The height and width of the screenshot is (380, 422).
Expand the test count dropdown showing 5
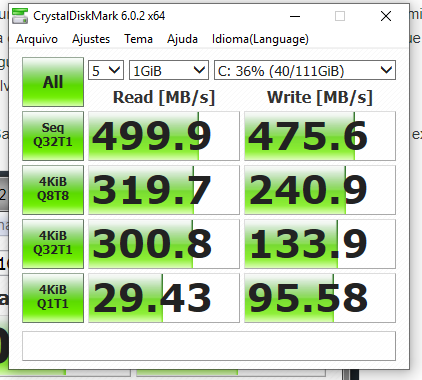(x=106, y=70)
